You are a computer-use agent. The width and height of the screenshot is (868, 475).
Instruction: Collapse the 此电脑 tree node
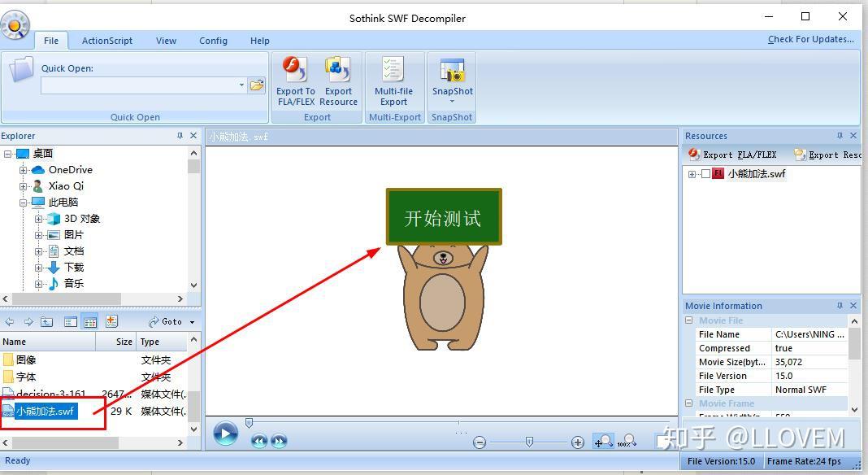point(24,203)
